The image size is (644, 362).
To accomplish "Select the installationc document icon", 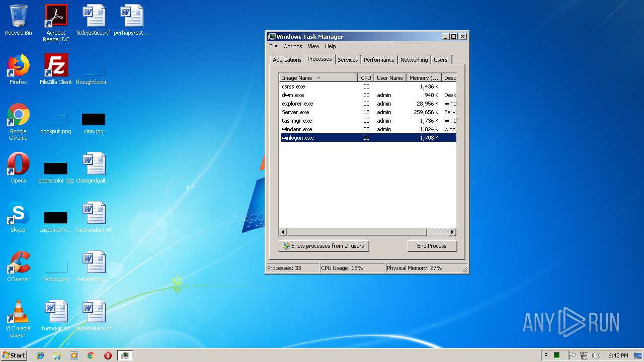I will (x=94, y=266).
